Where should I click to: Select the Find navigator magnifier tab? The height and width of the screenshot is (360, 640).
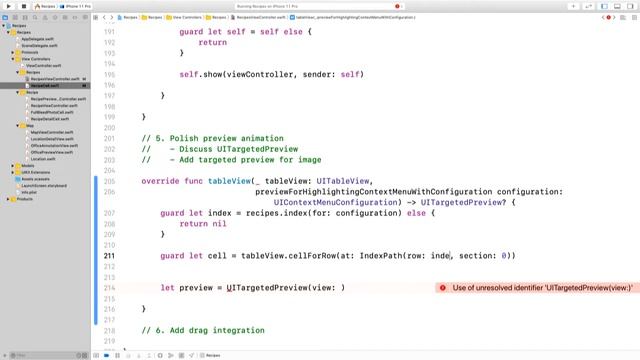(x=35, y=18)
